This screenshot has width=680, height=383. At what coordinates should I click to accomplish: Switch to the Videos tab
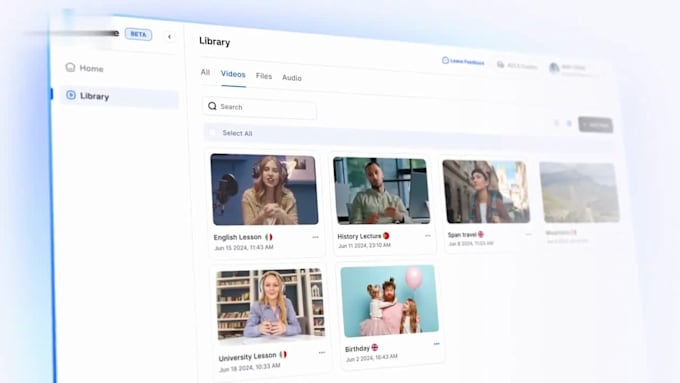point(233,74)
